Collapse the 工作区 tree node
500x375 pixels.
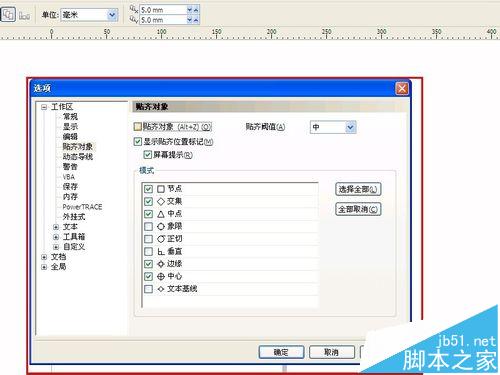(44, 107)
